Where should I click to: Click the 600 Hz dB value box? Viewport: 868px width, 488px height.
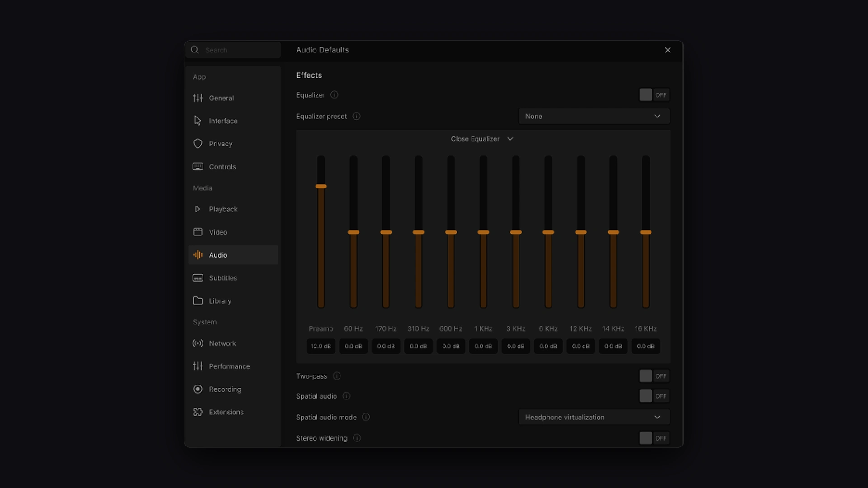(x=451, y=346)
